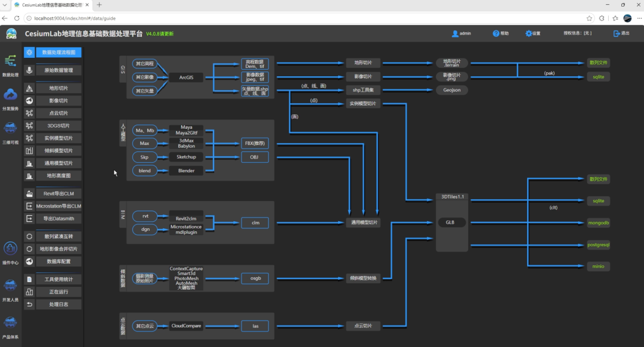Click the 实例模型切片 flowchart node

363,104
